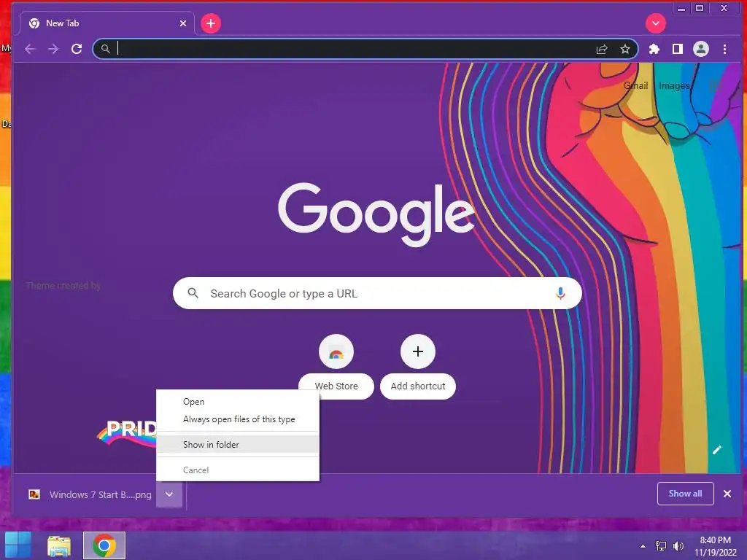Screen dimensions: 747x560
Task: Bookmark this tab with the star icon
Action: click(x=625, y=49)
